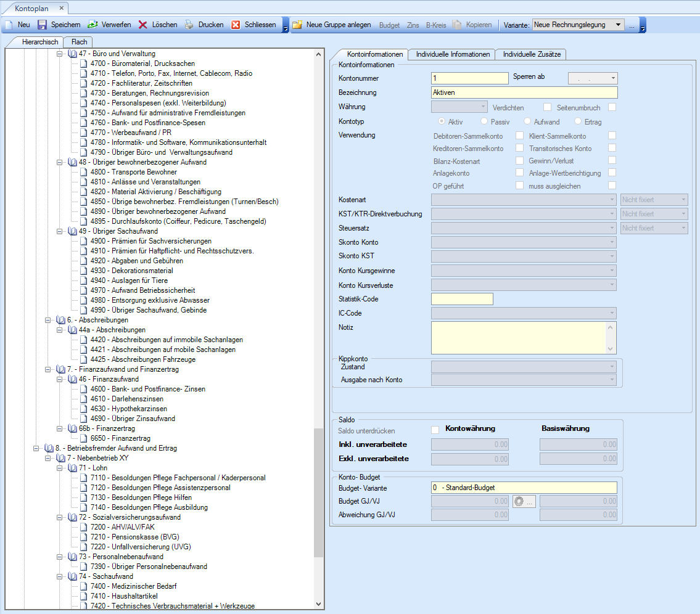Check the Debitoren-Sammelkonto checkbox
This screenshot has height=614, width=700.
click(x=520, y=135)
